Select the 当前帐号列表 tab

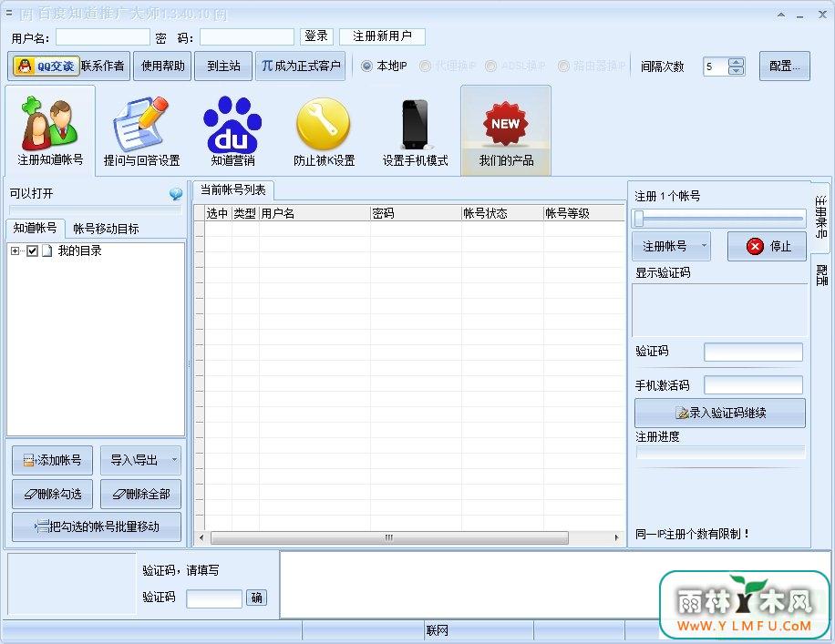point(233,190)
